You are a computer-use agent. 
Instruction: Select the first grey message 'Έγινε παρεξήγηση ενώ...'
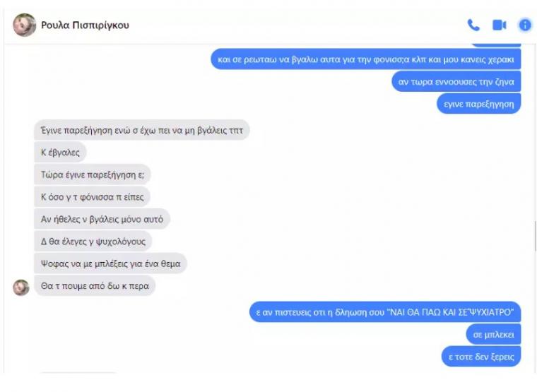pyautogui.click(x=142, y=130)
